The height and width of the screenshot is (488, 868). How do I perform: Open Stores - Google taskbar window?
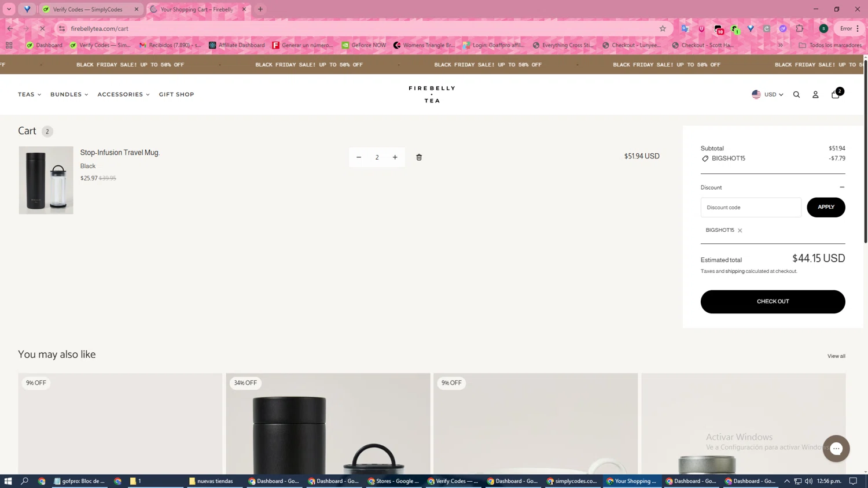394,481
